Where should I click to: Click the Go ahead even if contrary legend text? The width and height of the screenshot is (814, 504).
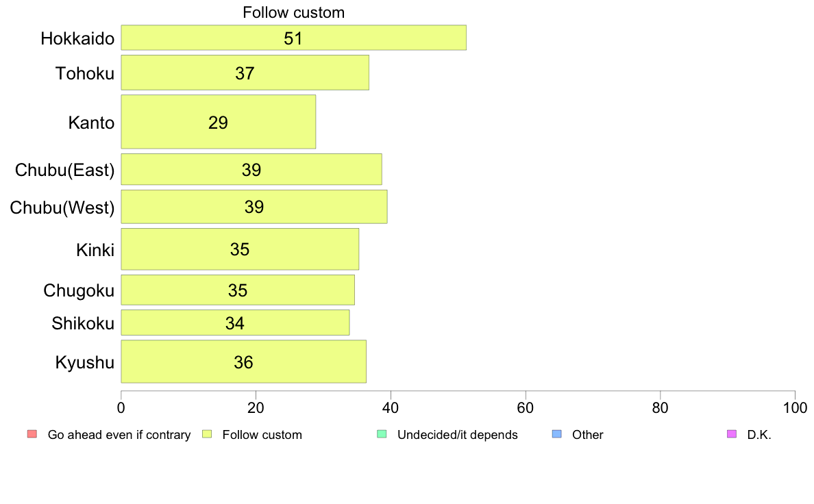point(119,434)
